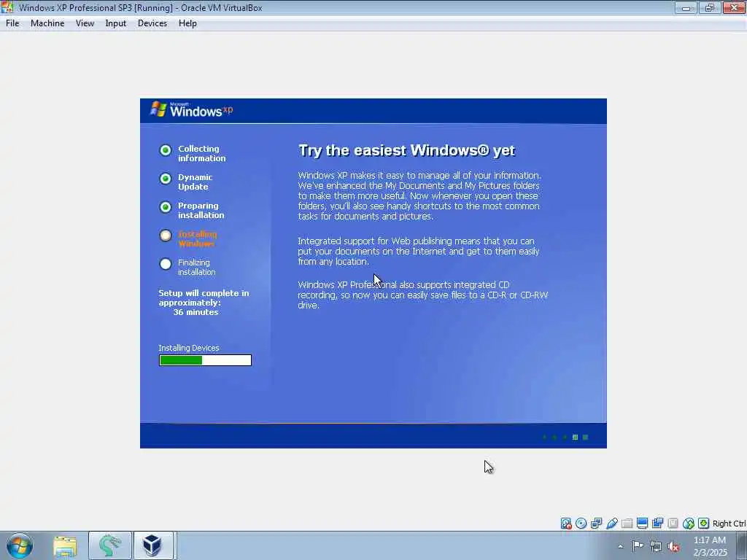Screen dimensions: 747x560
Task: Click the VirtualBox title bar icon
Action: coord(7,7)
